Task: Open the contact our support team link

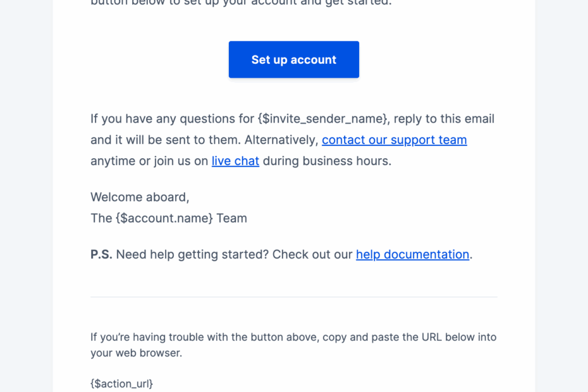Action: [394, 140]
